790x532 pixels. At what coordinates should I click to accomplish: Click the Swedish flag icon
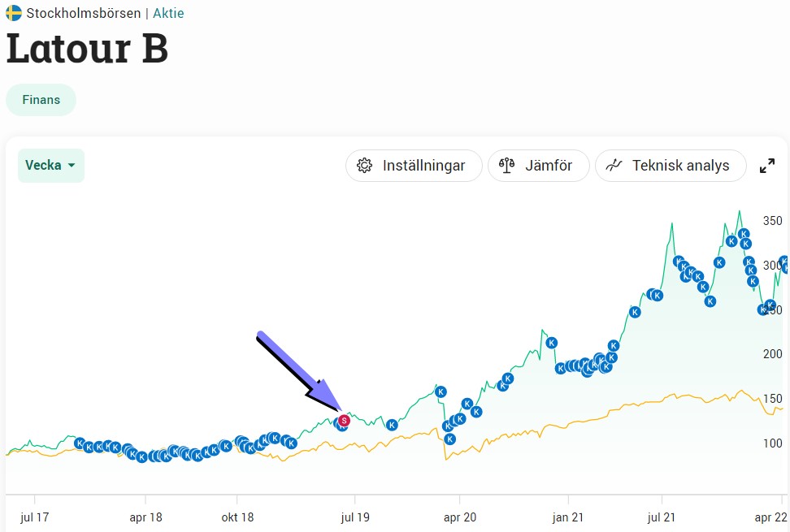pos(14,12)
